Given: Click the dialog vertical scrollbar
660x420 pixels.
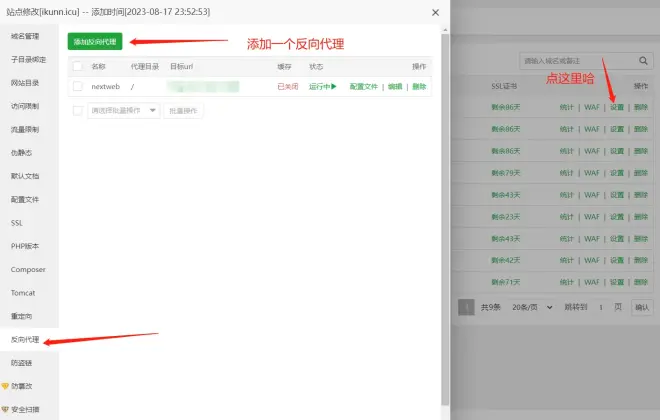Looking at the screenshot, I should [445, 219].
